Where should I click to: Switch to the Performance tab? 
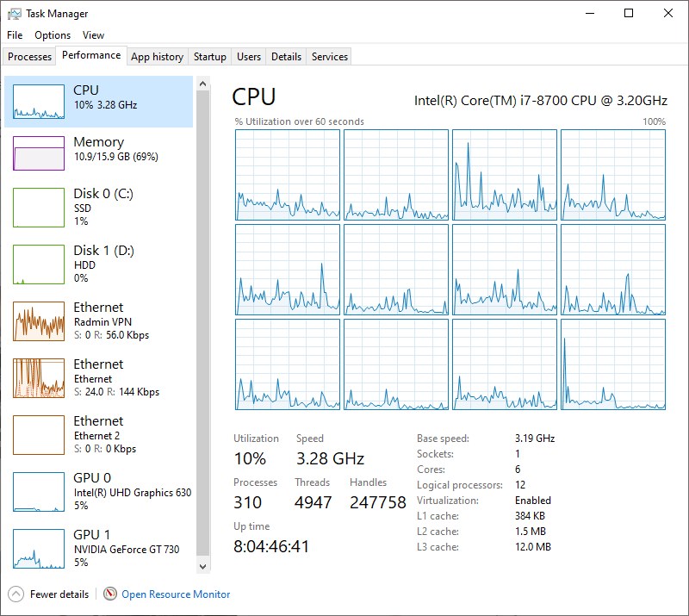click(x=91, y=55)
